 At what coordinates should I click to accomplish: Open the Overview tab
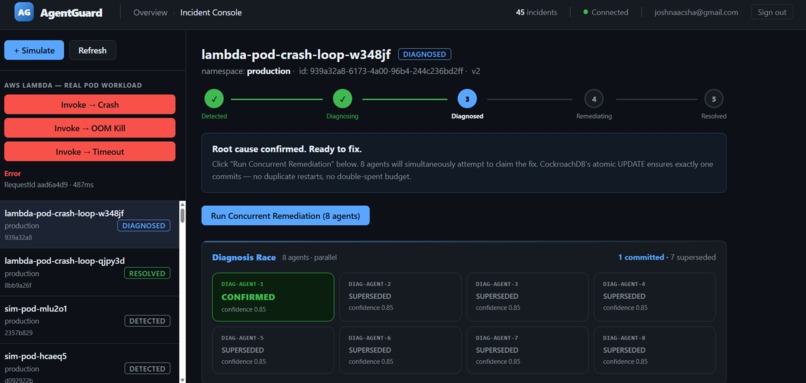pos(150,12)
